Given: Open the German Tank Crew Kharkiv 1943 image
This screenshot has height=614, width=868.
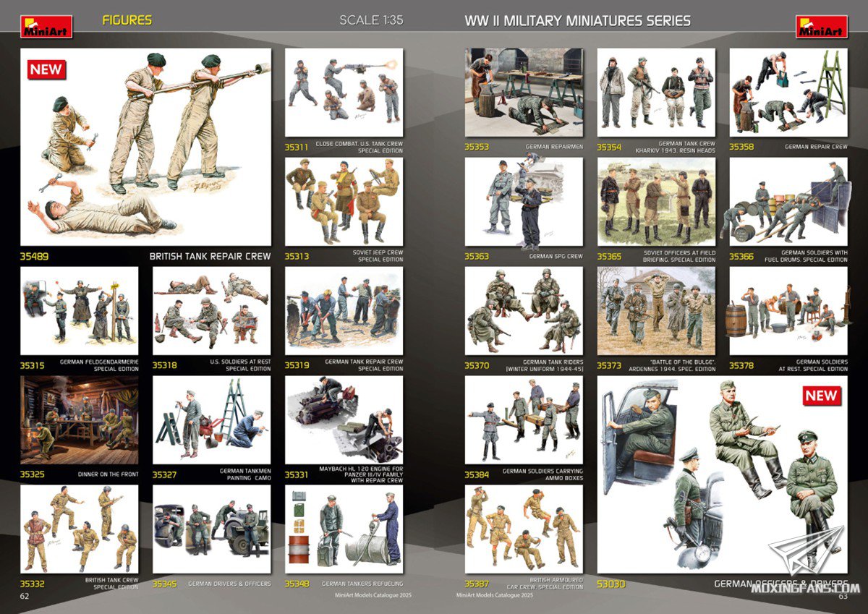Looking at the screenshot, I should pos(656,93).
